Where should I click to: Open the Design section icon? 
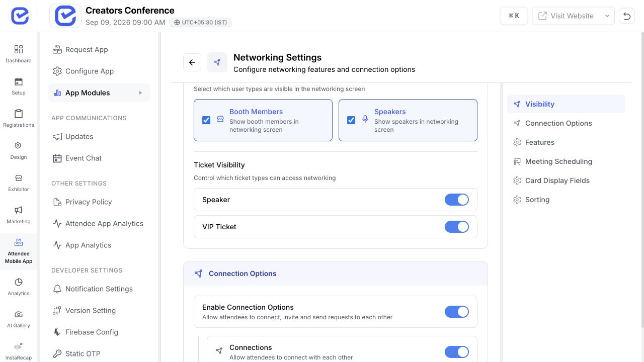(19, 150)
